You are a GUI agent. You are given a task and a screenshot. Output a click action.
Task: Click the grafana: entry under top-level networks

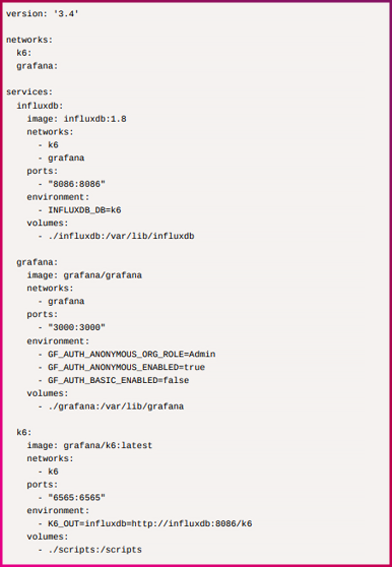[x=37, y=66]
